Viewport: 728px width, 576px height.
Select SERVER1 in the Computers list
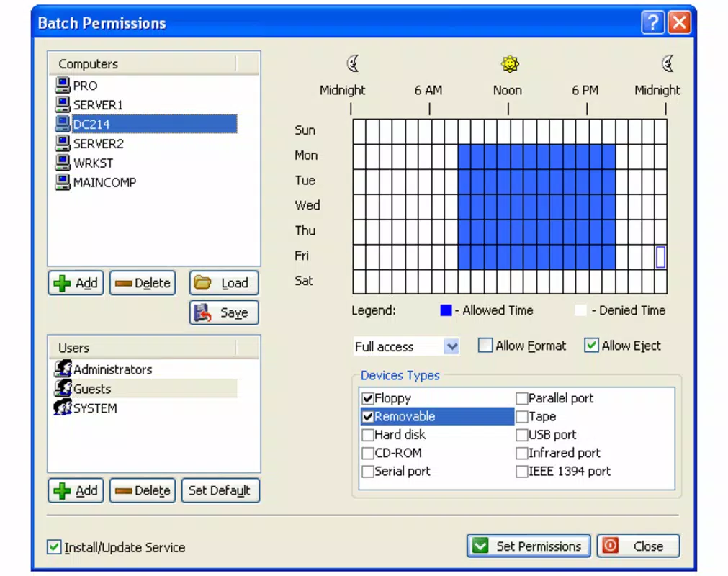coord(98,105)
